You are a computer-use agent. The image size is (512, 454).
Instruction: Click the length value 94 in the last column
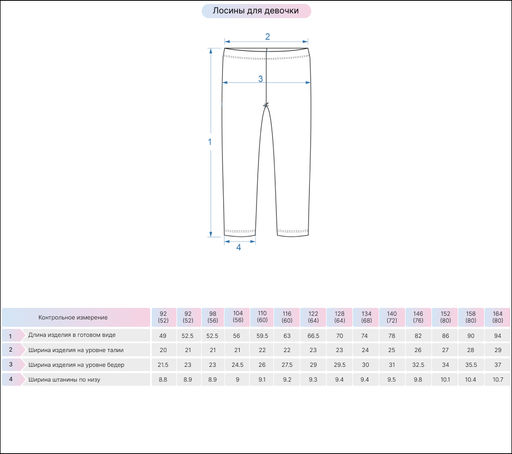click(x=497, y=336)
